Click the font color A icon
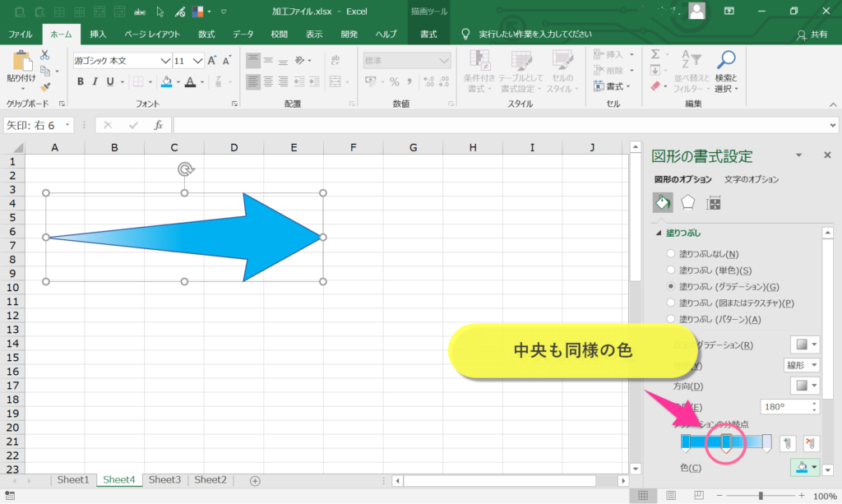 click(190, 81)
